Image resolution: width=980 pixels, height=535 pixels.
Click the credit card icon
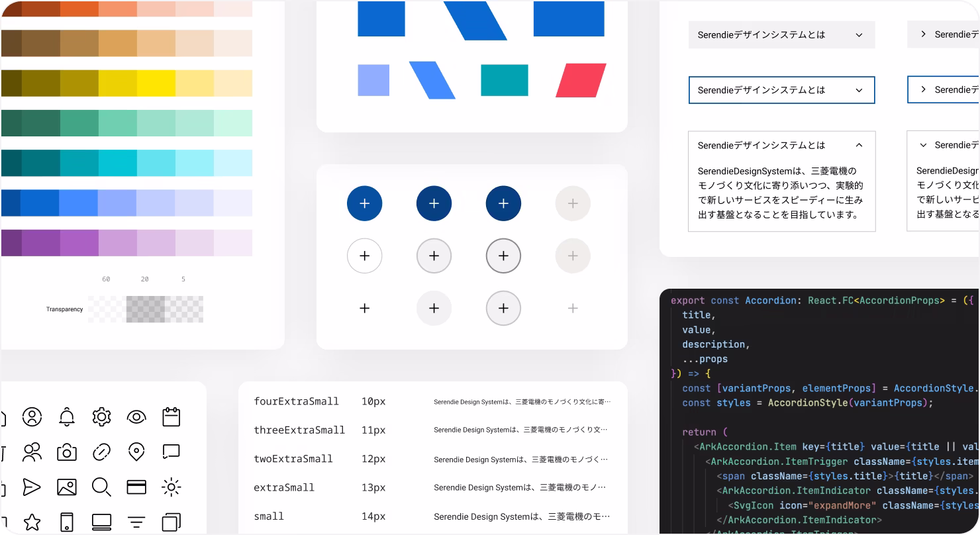coord(136,487)
